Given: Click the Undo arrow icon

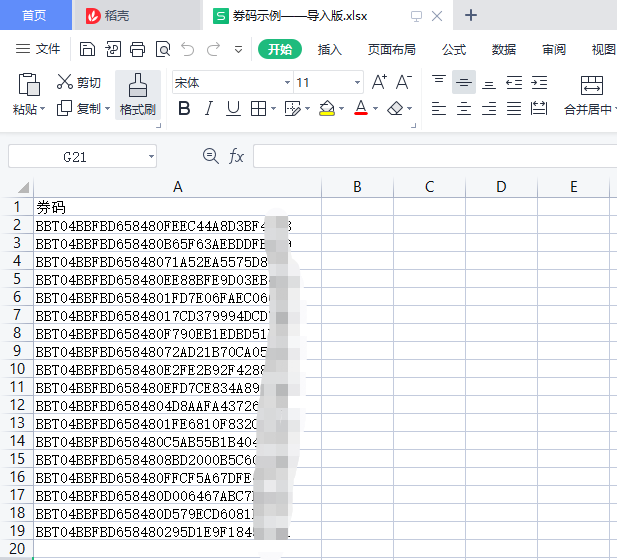Looking at the screenshot, I should 188,49.
